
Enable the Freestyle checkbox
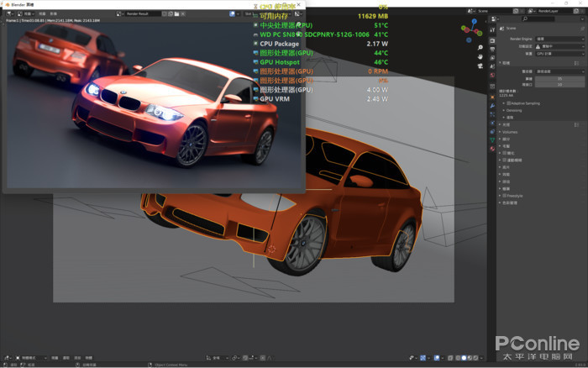(x=504, y=196)
